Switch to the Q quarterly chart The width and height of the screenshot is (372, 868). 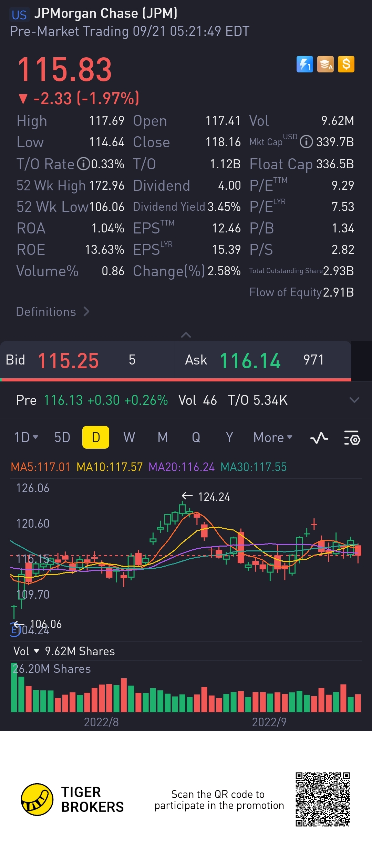(196, 437)
